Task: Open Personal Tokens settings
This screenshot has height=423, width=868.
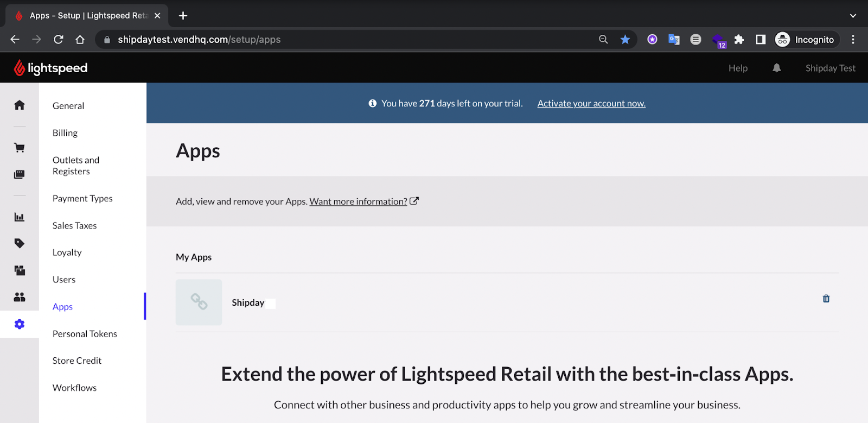Action: coord(85,334)
